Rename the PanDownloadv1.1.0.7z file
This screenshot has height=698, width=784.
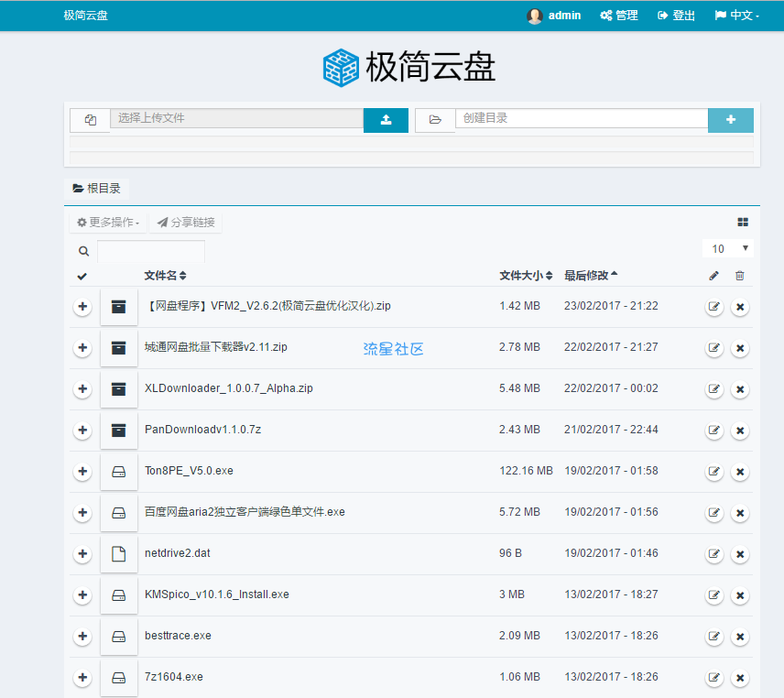click(x=713, y=431)
